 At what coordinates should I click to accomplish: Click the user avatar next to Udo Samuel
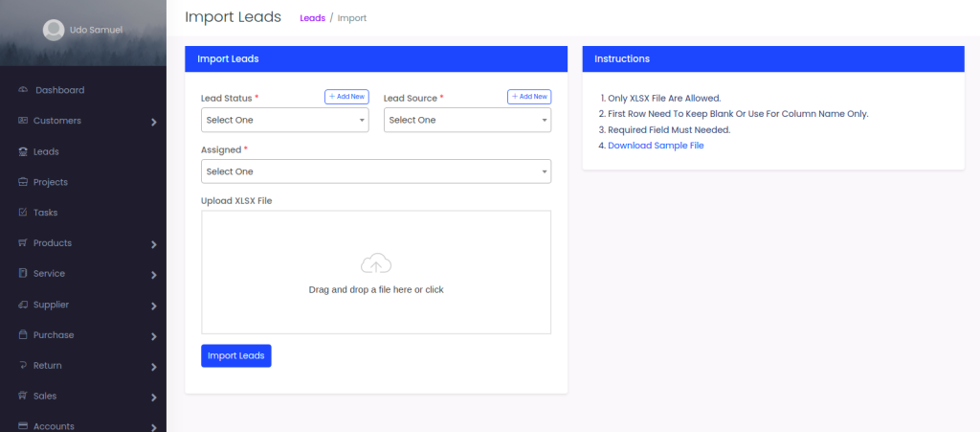point(54,31)
